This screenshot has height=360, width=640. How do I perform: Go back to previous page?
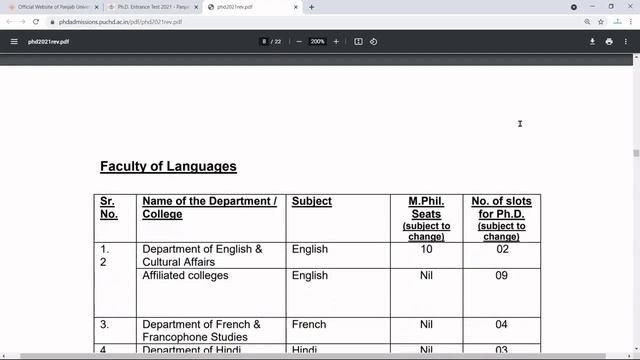tap(9, 22)
